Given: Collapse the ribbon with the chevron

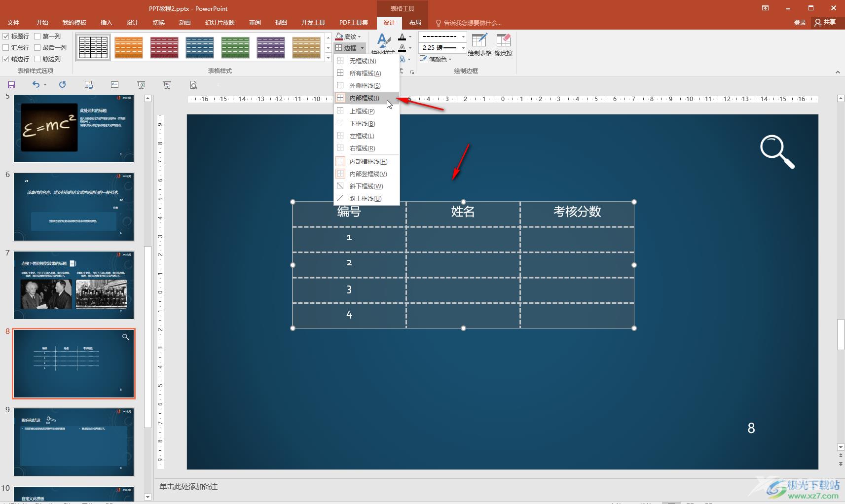Looking at the screenshot, I should click(838, 72).
